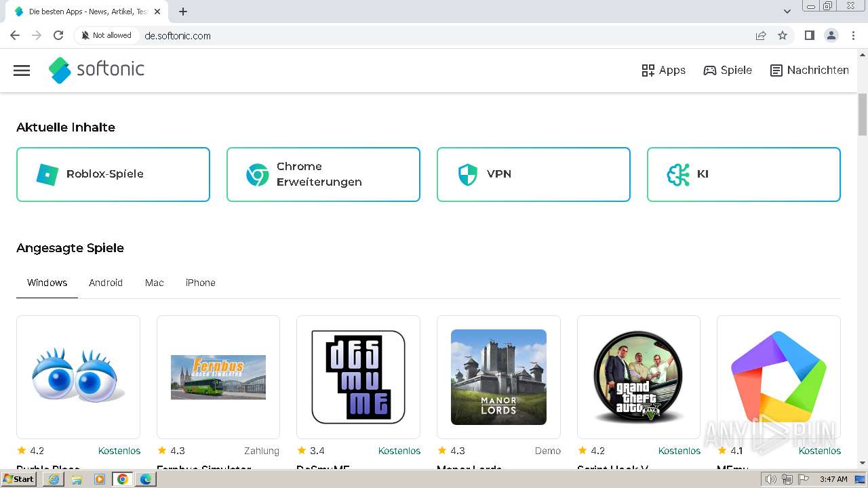Open the Chrome three-dot menu
The height and width of the screenshot is (488, 868).
(x=853, y=35)
